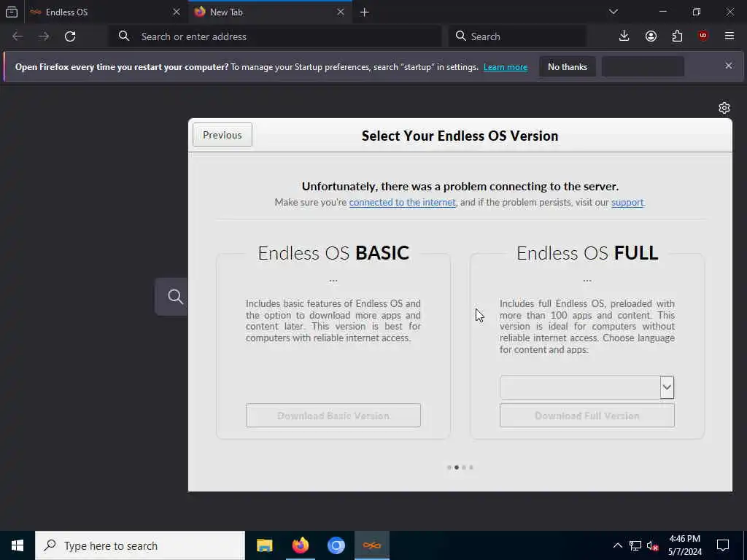
Task: Dismiss the startup notification bar
Action: (x=729, y=66)
